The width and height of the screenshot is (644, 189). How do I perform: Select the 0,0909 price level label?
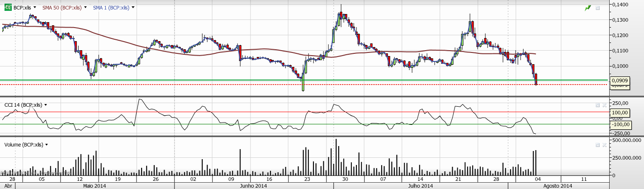(x=620, y=80)
